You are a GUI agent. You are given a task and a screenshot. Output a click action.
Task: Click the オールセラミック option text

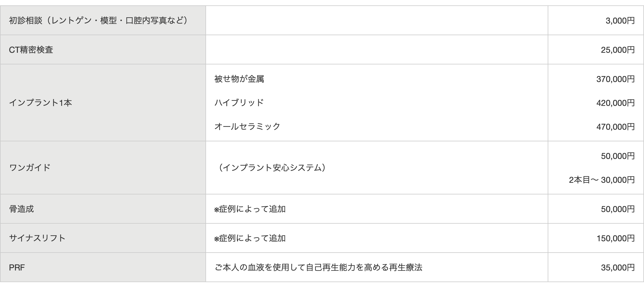247,126
